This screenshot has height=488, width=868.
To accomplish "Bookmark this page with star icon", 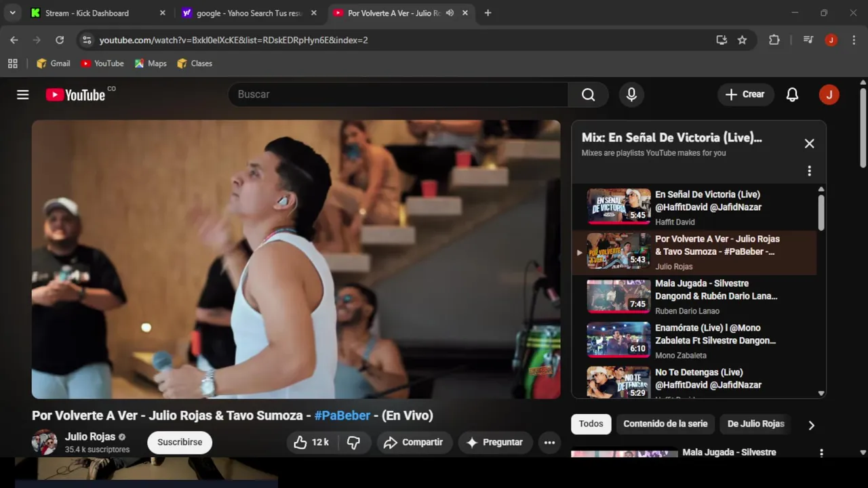I will [742, 40].
